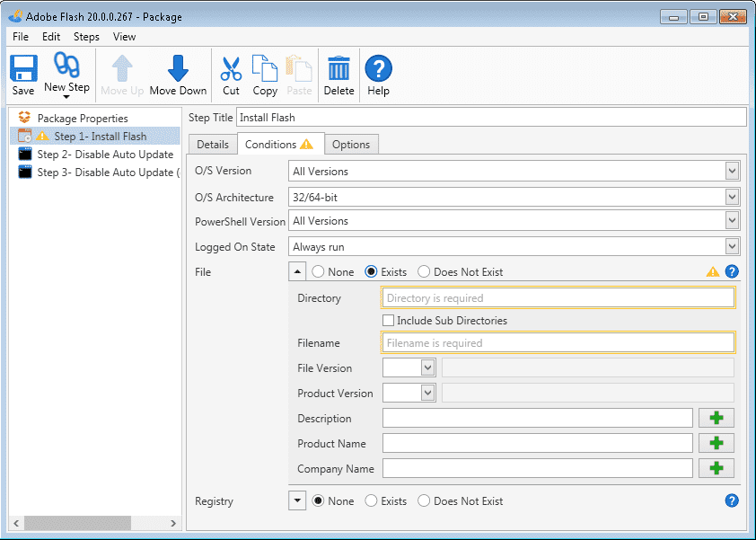Image resolution: width=756 pixels, height=540 pixels.
Task: Open the PowerShell Version dropdown
Action: pos(732,220)
